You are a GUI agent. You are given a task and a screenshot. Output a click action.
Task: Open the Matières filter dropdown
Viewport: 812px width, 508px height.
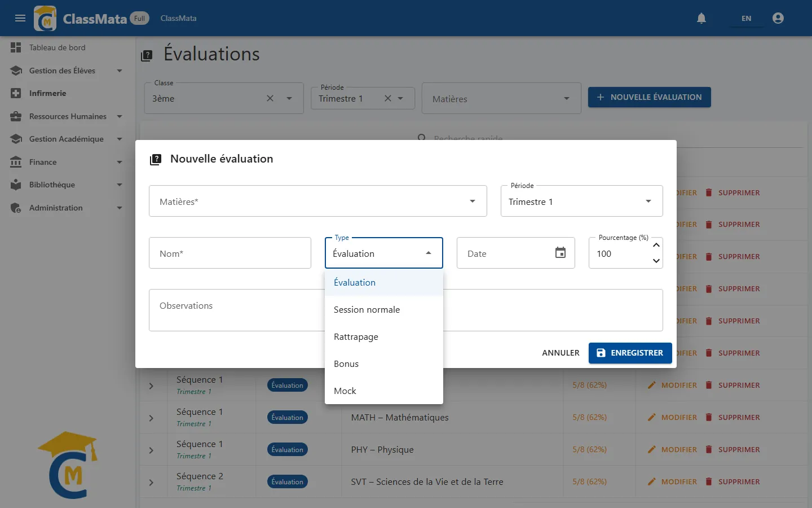click(501, 99)
